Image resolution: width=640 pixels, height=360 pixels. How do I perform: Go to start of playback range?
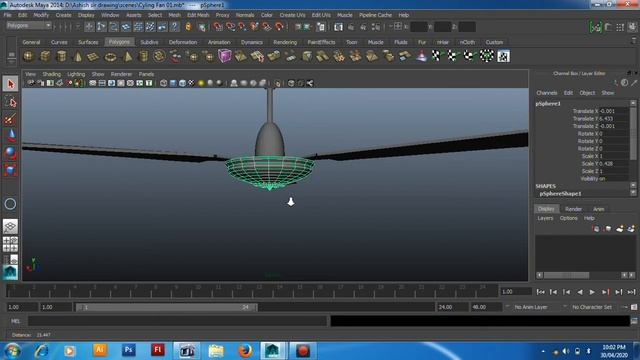click(540, 292)
